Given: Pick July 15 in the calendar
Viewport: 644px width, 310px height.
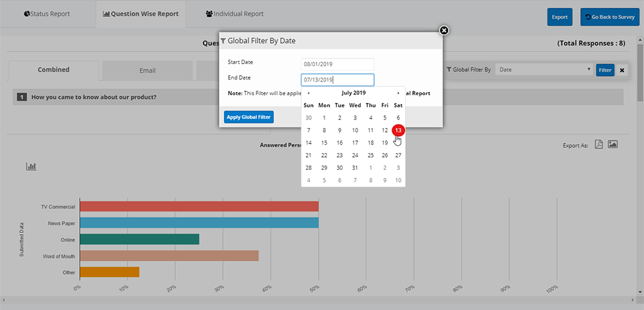Looking at the screenshot, I should click(x=324, y=143).
